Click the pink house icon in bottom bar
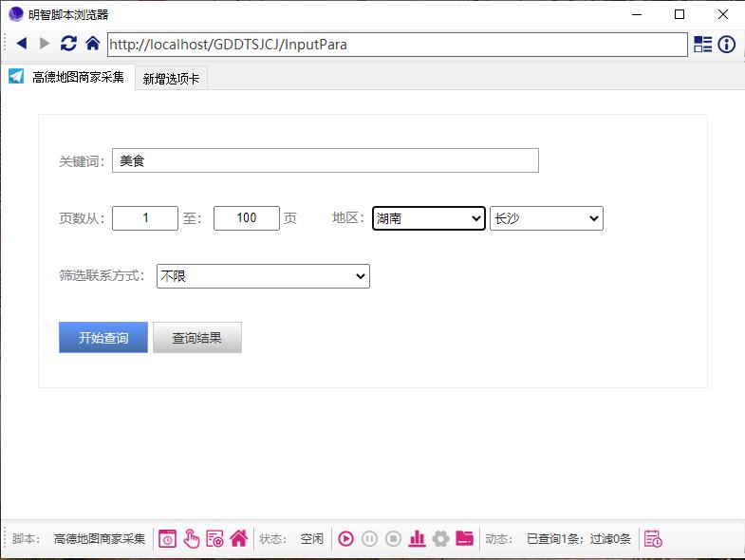 click(238, 539)
